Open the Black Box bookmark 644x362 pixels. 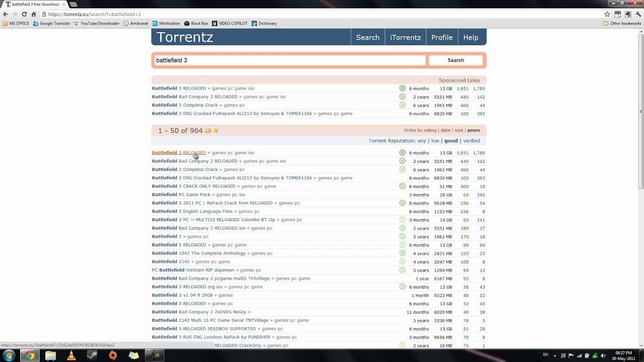click(196, 23)
